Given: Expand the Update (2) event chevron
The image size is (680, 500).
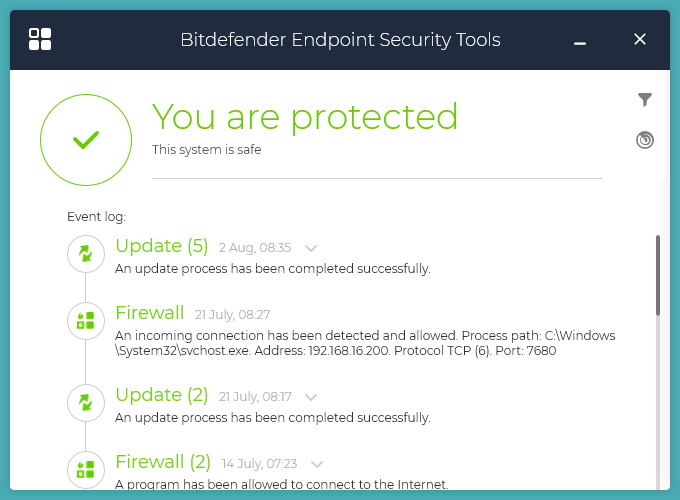Looking at the screenshot, I should click(311, 397).
